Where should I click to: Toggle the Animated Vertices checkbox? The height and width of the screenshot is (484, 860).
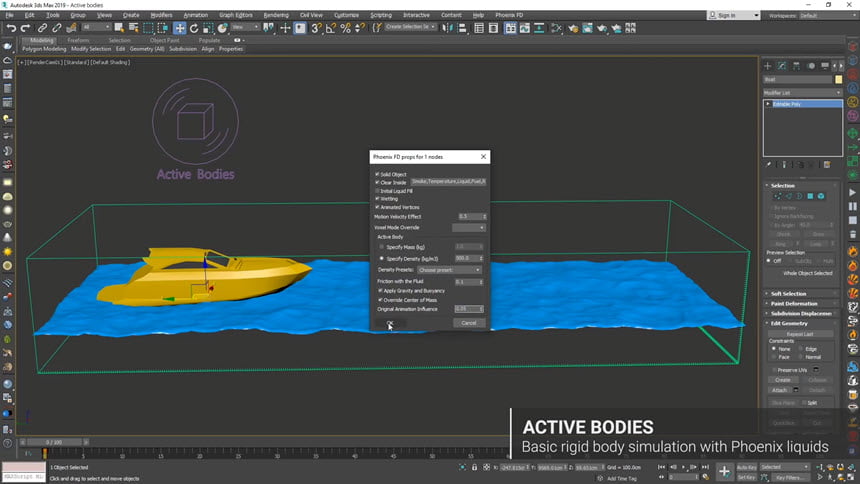(377, 207)
